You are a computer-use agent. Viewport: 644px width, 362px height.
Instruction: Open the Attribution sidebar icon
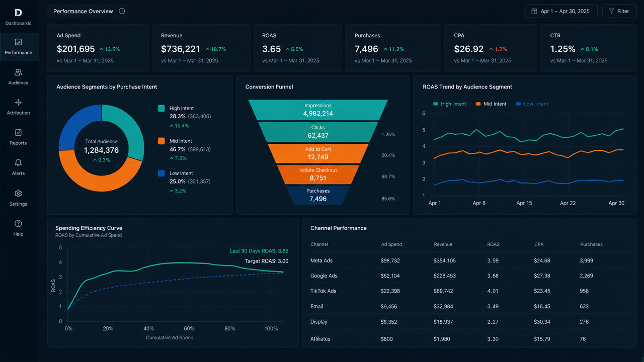coord(19,103)
